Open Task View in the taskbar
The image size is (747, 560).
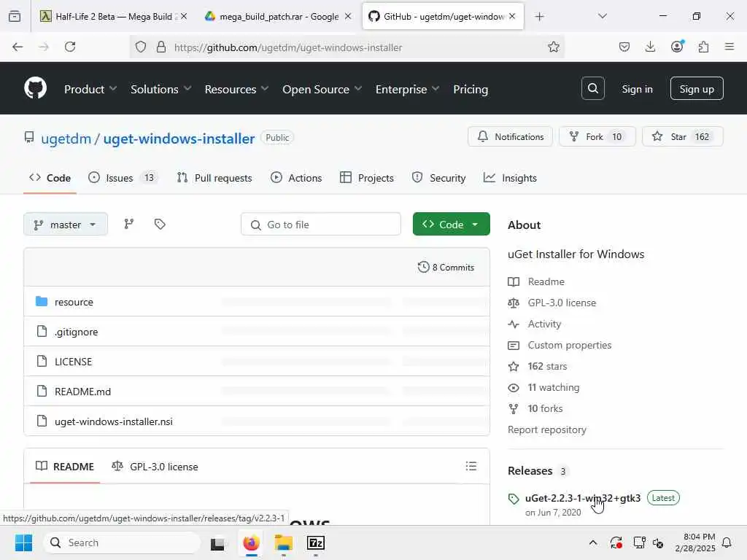coord(217,542)
